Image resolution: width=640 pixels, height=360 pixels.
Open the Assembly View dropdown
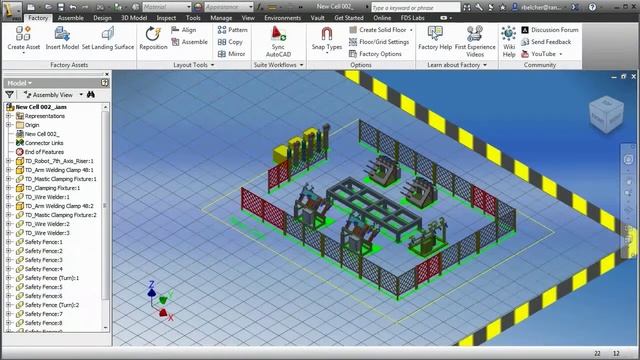pos(81,95)
